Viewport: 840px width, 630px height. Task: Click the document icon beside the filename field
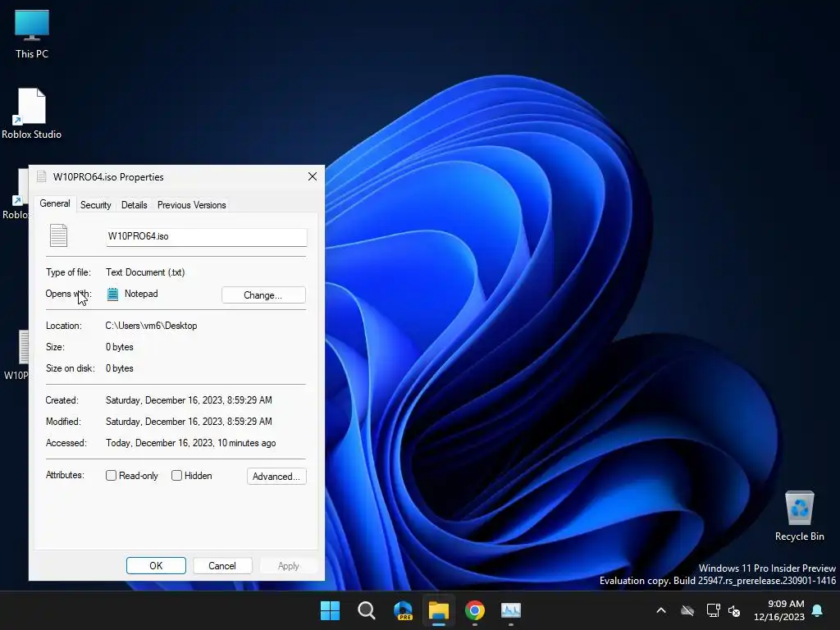58,235
